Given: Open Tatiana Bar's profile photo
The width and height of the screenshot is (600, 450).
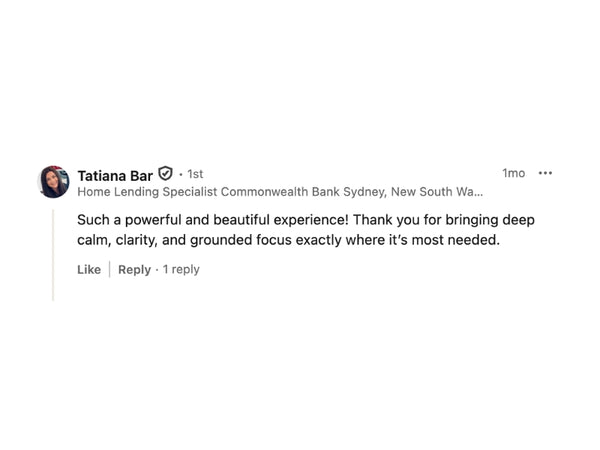Looking at the screenshot, I should 54,181.
